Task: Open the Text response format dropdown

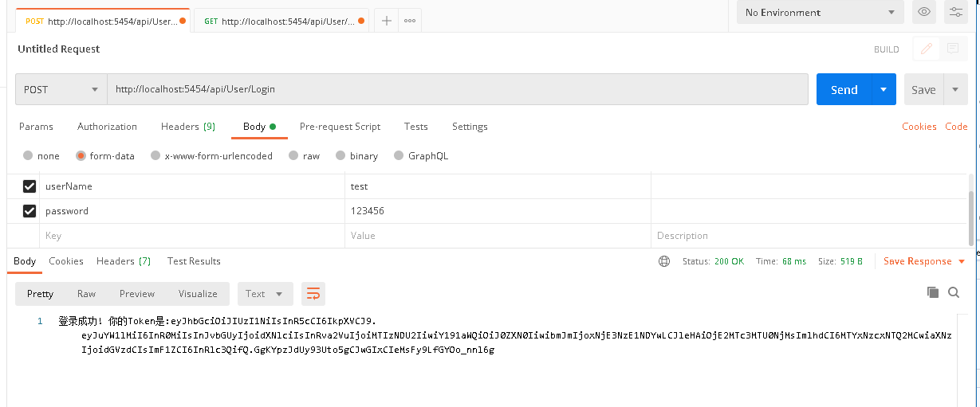Action: click(x=265, y=294)
